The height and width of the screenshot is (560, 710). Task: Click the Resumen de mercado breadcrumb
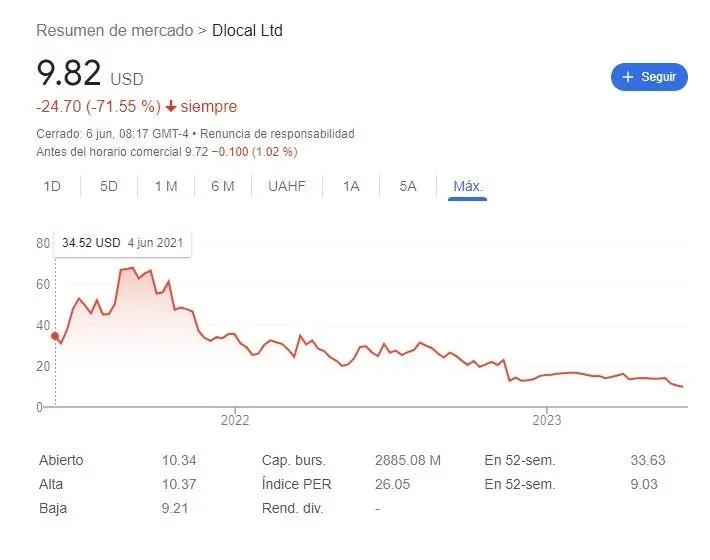click(x=114, y=30)
